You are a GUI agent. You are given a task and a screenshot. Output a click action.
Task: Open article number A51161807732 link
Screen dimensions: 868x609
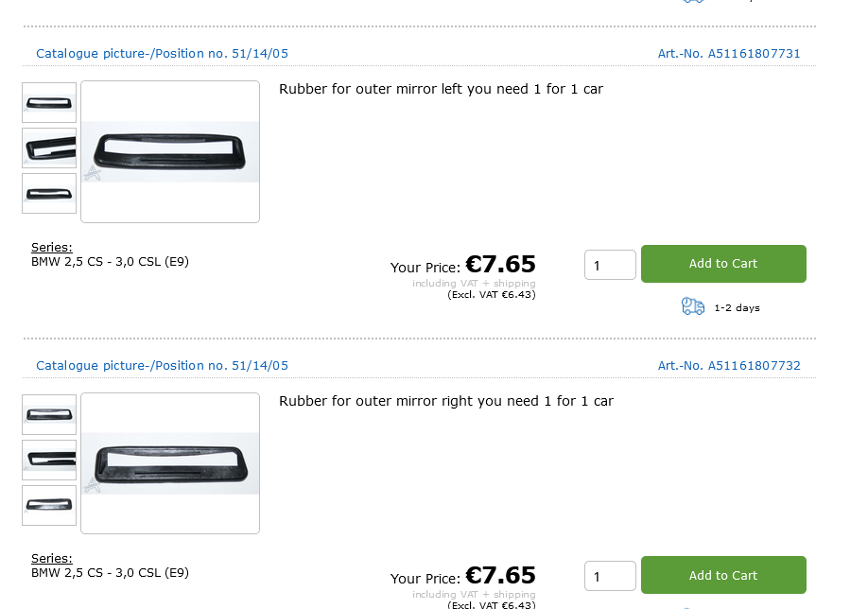pyautogui.click(x=729, y=366)
